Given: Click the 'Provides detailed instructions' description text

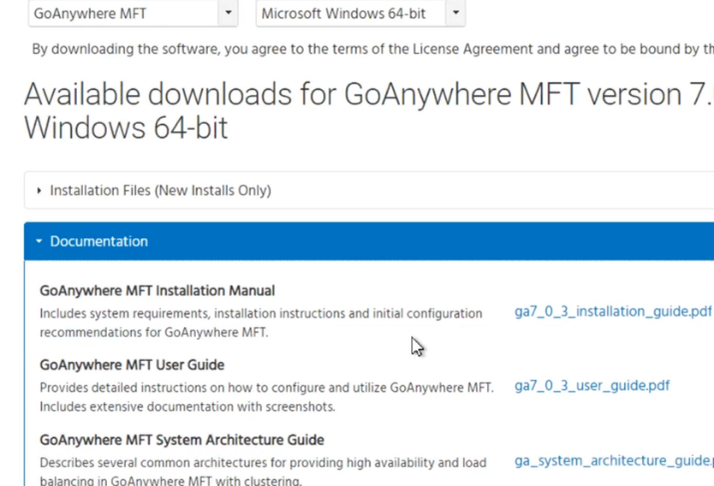Looking at the screenshot, I should click(266, 397).
